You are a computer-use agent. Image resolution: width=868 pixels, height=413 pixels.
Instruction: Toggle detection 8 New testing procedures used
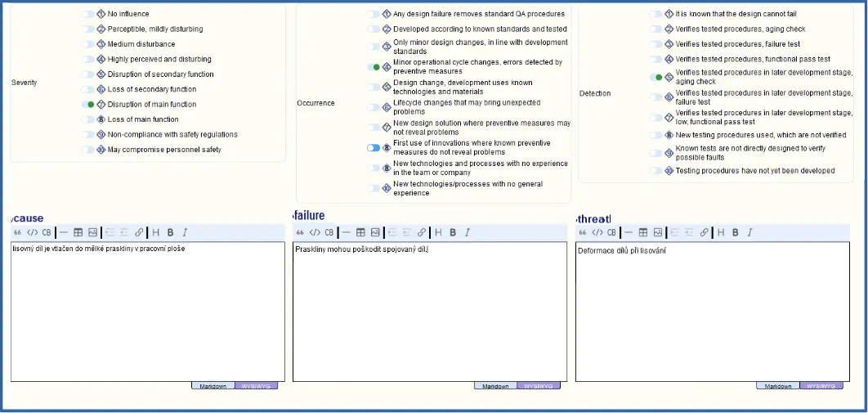(x=656, y=135)
